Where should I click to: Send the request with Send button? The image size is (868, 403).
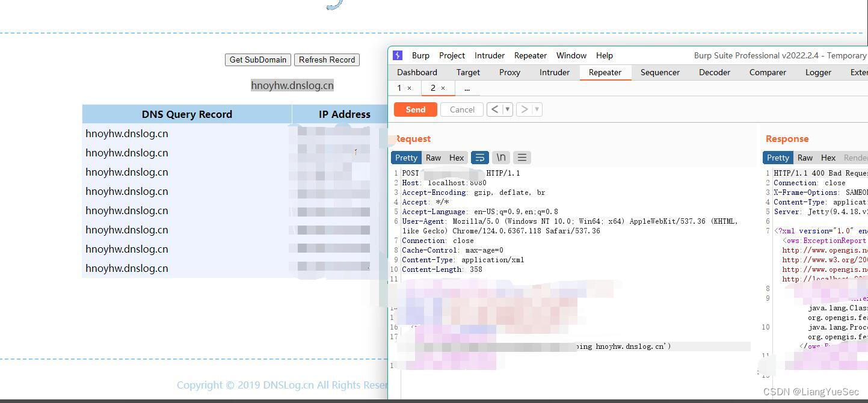(415, 109)
